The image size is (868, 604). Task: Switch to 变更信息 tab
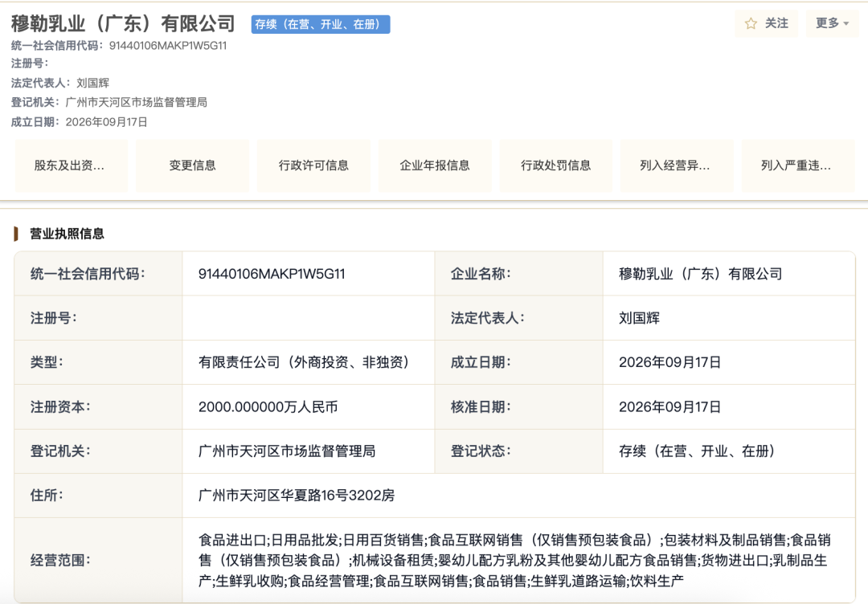coord(193,165)
